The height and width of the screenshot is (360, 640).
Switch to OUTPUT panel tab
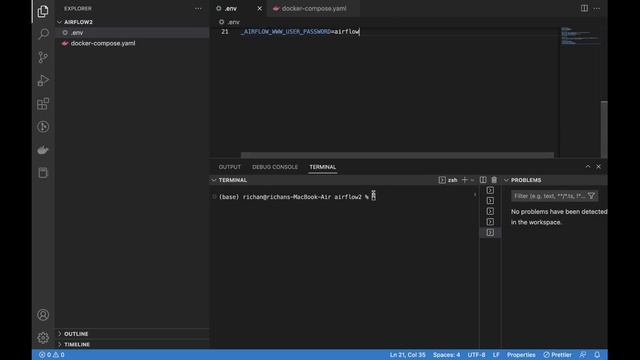(x=229, y=167)
